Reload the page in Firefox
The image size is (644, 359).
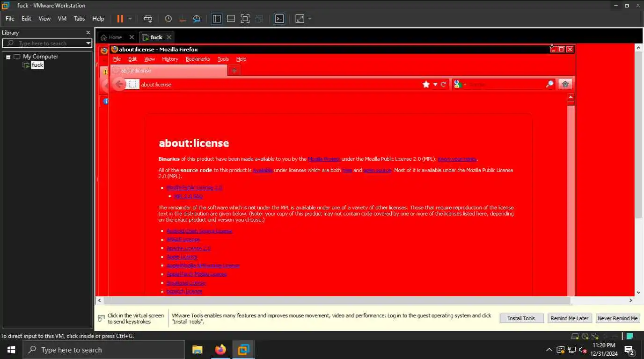(444, 85)
